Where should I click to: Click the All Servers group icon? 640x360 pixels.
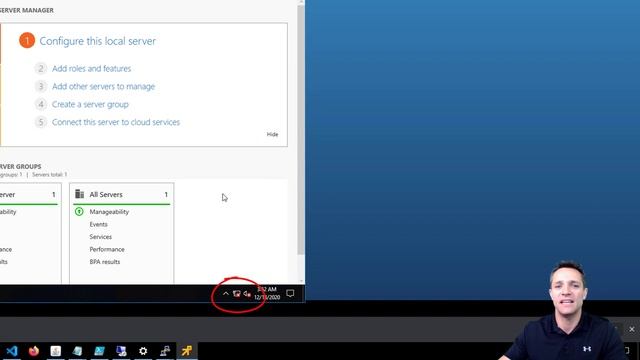(x=80, y=194)
